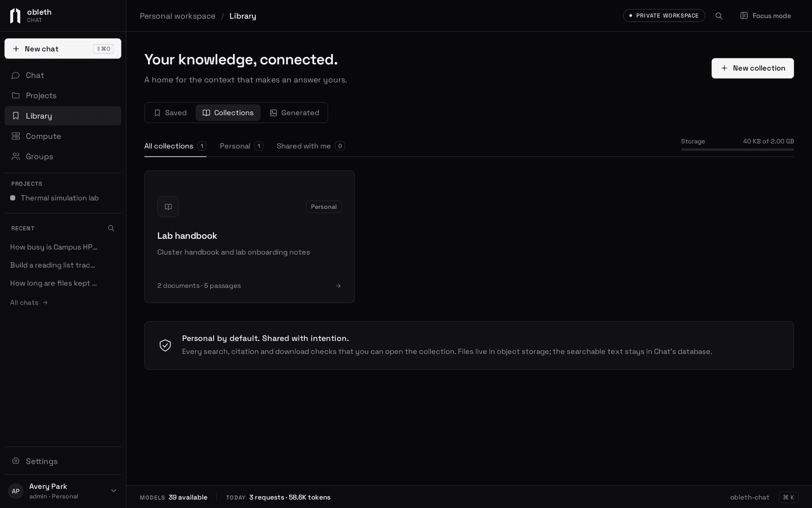Click '2 documents · 5 passages' text
The height and width of the screenshot is (508, 812).
click(199, 286)
